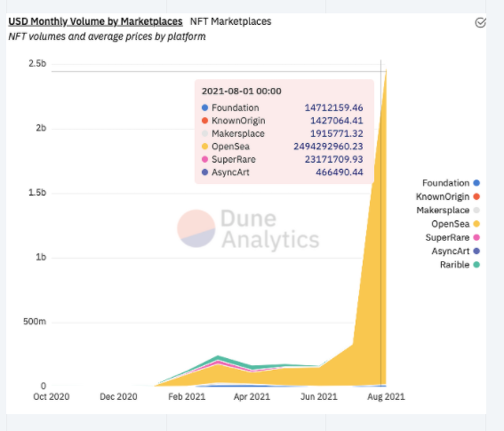Click the blue Foundation legend dot

pos(476,183)
